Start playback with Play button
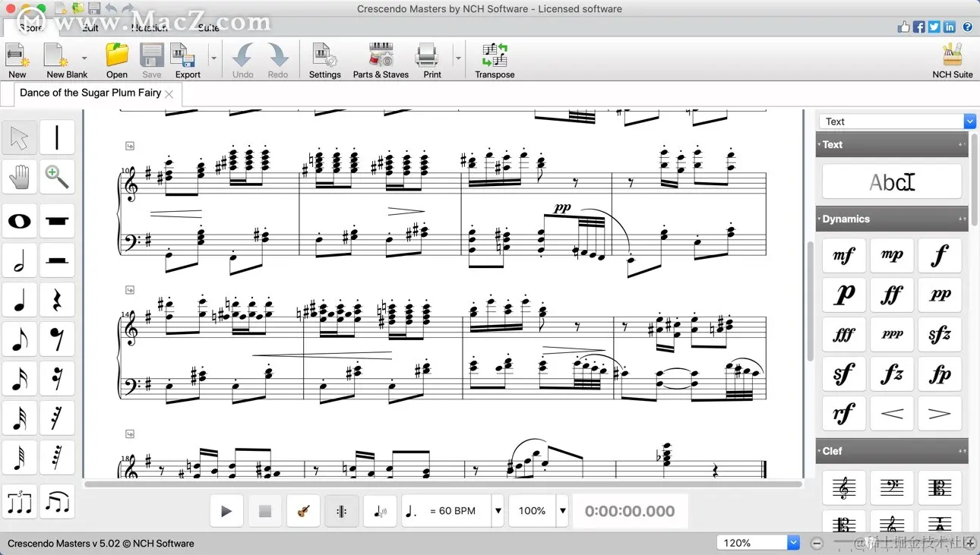This screenshot has width=980, height=555. coord(226,511)
